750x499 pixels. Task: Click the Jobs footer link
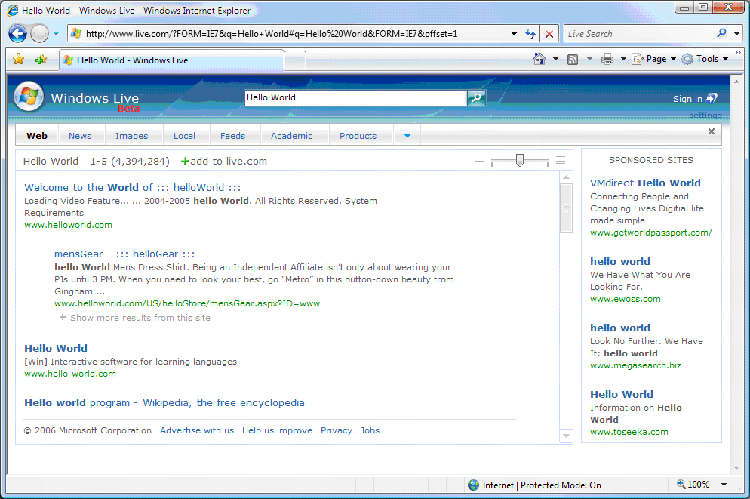tap(370, 430)
